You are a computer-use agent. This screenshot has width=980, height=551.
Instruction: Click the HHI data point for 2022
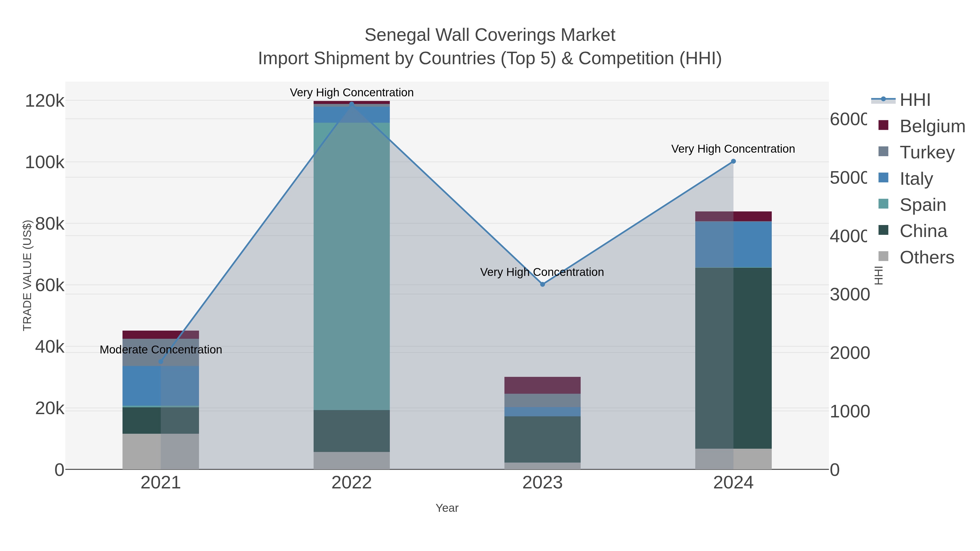(351, 104)
